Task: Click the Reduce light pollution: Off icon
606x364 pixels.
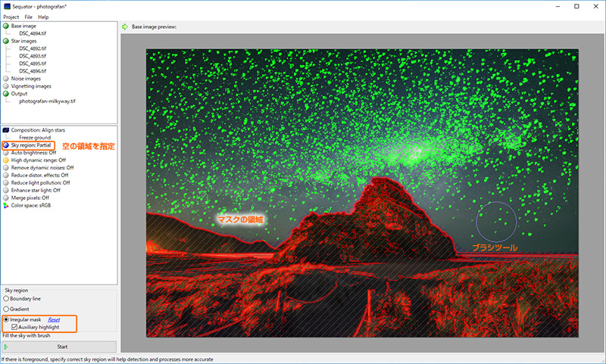Action: tap(6, 182)
